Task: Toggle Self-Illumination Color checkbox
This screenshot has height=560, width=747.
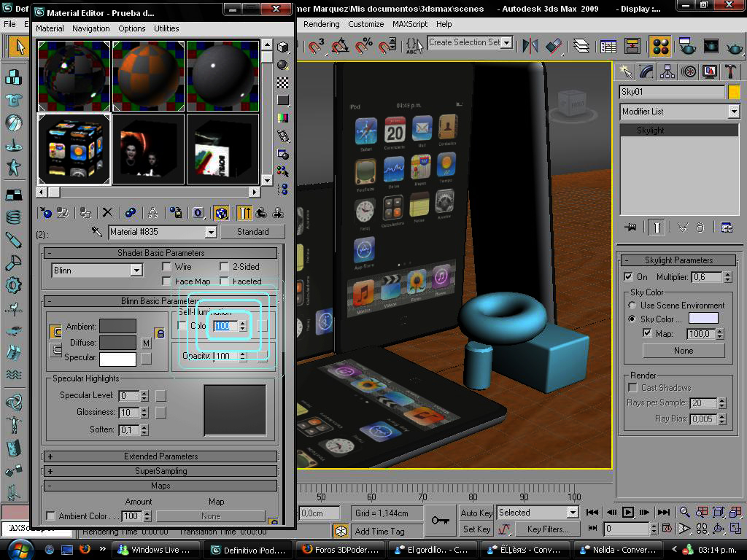Action: [182, 325]
